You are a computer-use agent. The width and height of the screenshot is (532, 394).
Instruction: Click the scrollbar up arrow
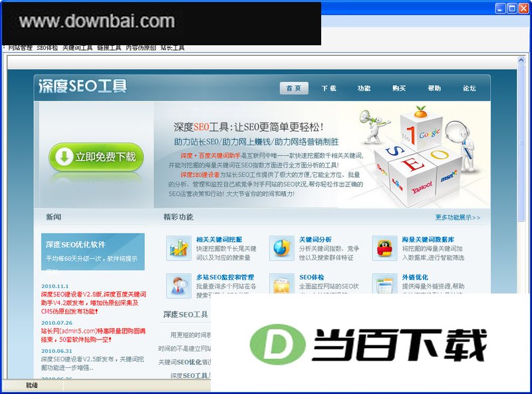pos(521,61)
